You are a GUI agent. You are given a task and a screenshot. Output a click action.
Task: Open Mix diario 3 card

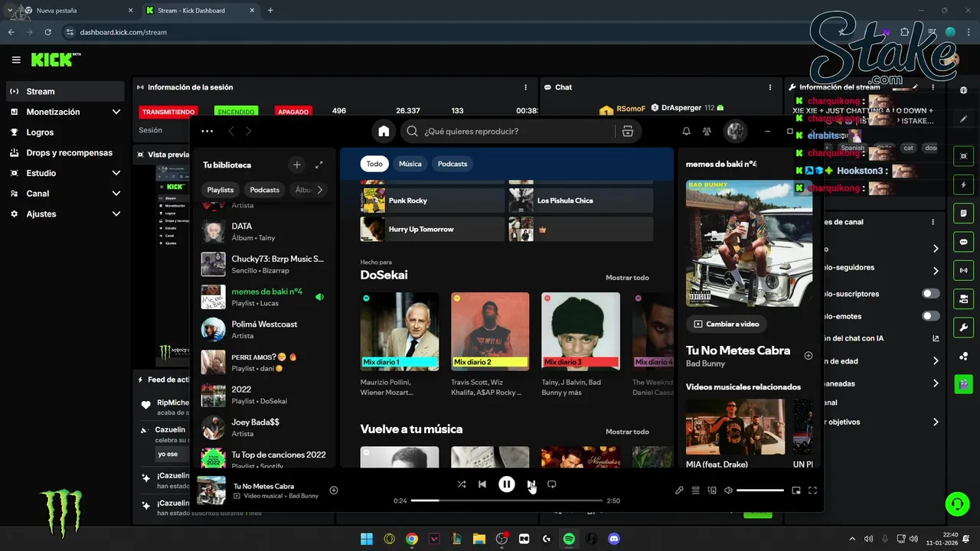coord(580,344)
